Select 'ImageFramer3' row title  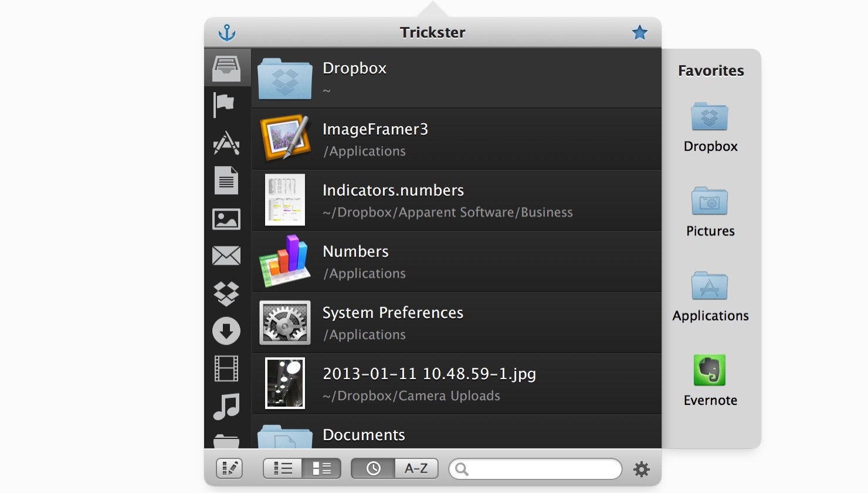click(375, 130)
